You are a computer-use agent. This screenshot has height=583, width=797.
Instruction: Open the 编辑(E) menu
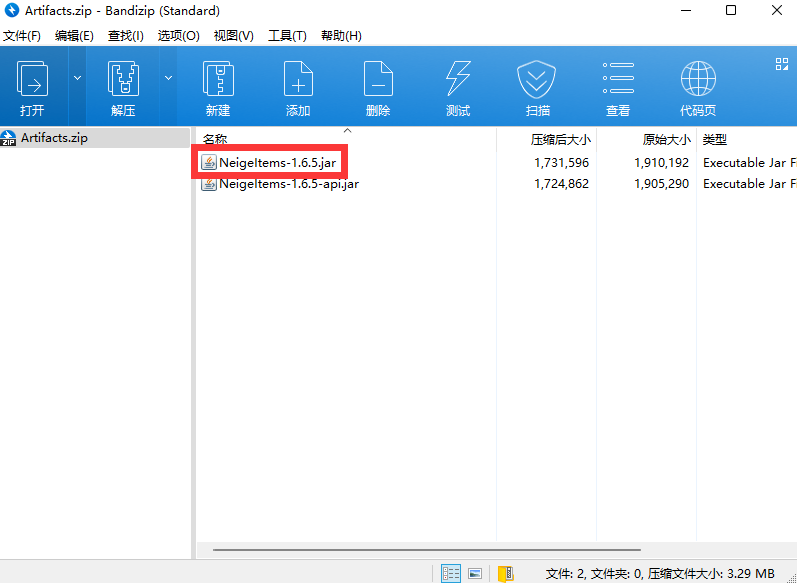point(74,36)
